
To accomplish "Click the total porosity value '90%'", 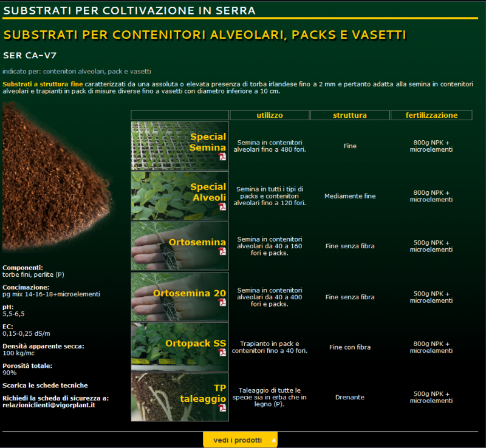I will [x=9, y=373].
